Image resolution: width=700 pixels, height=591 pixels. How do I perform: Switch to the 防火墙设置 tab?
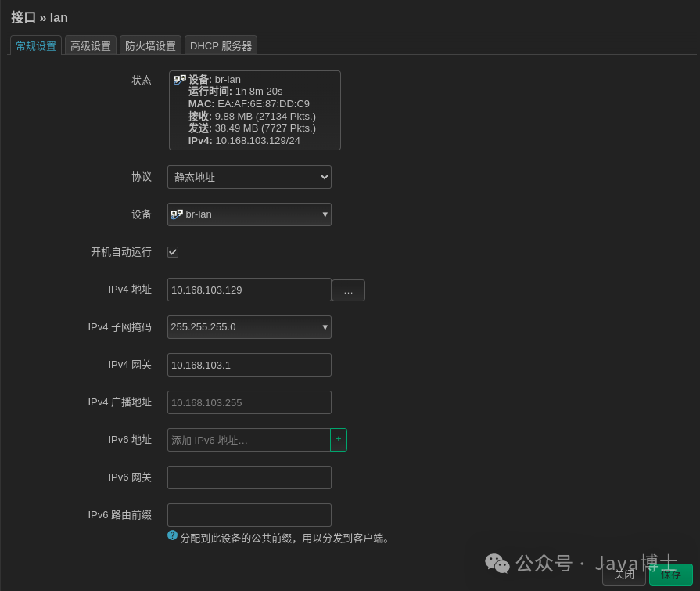(150, 46)
